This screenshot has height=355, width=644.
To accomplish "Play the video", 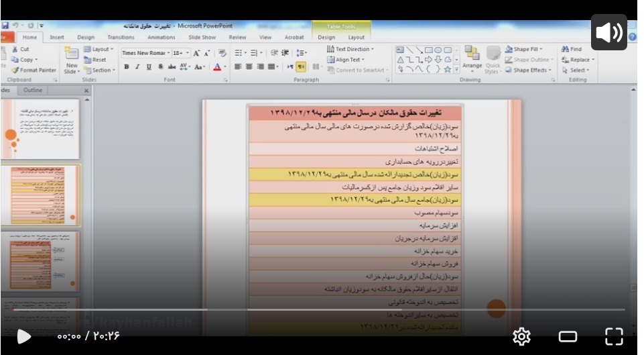I will [x=24, y=336].
